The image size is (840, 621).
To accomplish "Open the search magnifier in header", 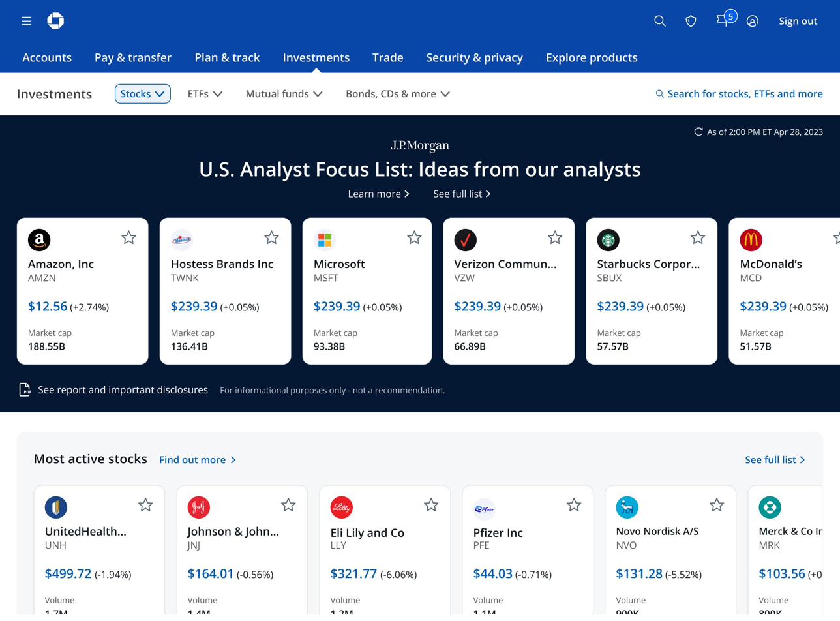I will coord(660,21).
